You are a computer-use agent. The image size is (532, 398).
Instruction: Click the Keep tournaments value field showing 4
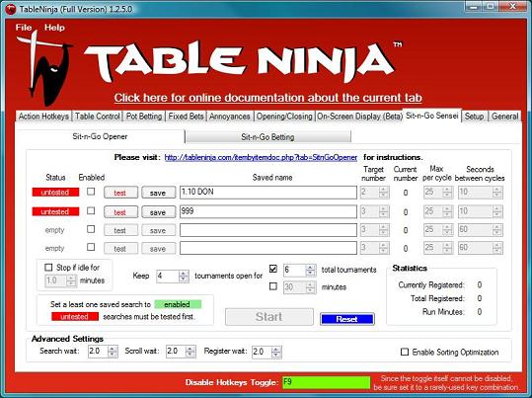[167, 277]
